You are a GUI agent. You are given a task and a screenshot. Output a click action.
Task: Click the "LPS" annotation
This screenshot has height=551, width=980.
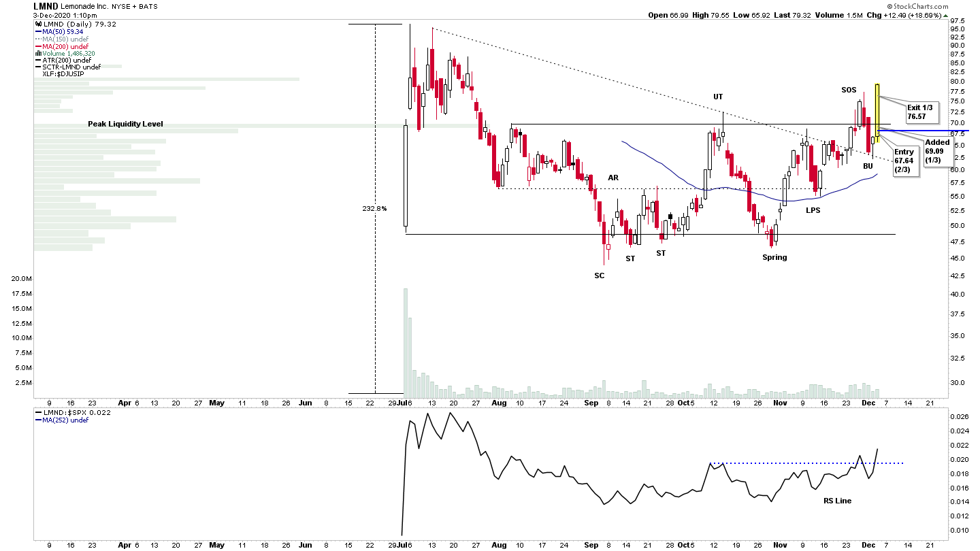tap(813, 210)
